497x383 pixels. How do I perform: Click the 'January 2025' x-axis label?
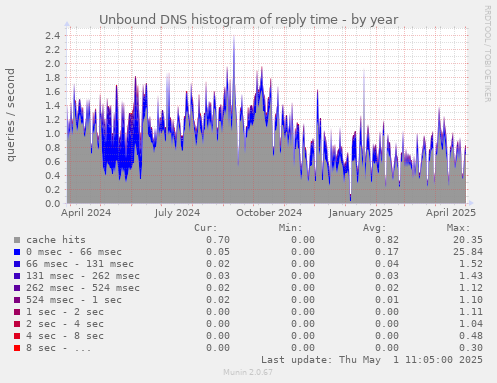pyautogui.click(x=361, y=213)
